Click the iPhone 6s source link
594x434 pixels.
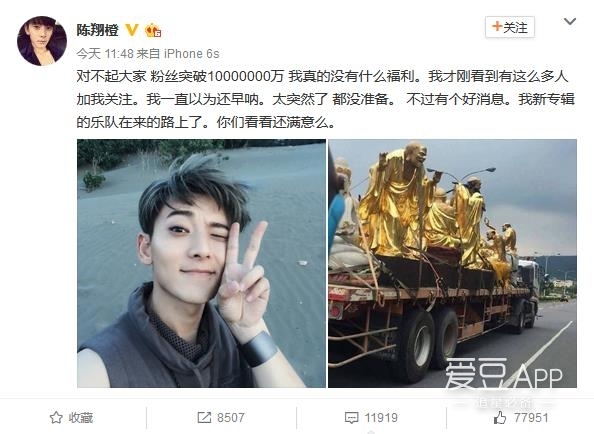pos(192,54)
